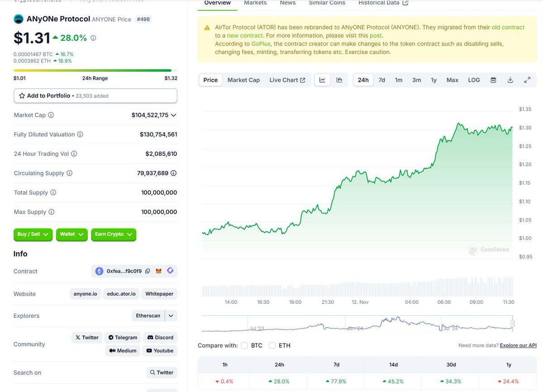Toggle LOG scale on the chart
Image resolution: width=543 pixels, height=392 pixels.
pyautogui.click(x=474, y=80)
